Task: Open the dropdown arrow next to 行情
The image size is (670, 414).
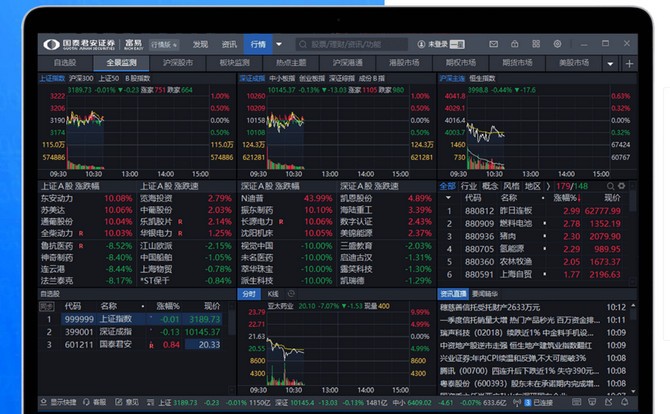Action: coord(279,44)
